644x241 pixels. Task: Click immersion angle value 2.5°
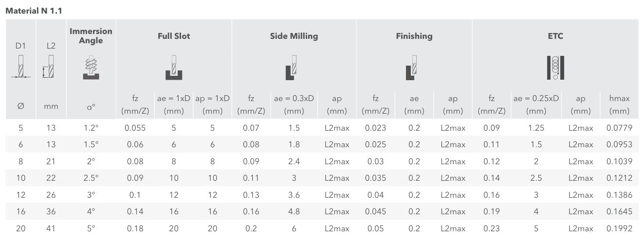91,178
